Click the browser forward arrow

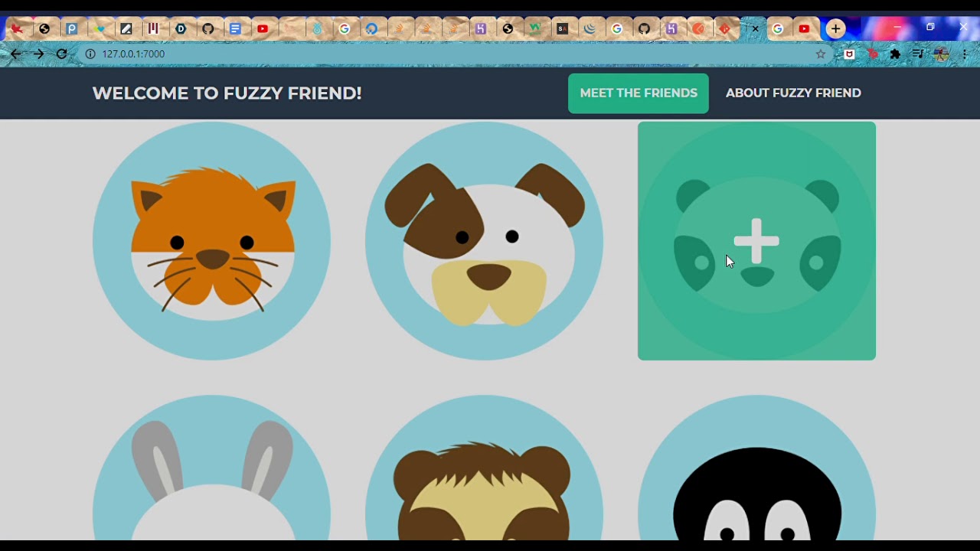(x=39, y=54)
